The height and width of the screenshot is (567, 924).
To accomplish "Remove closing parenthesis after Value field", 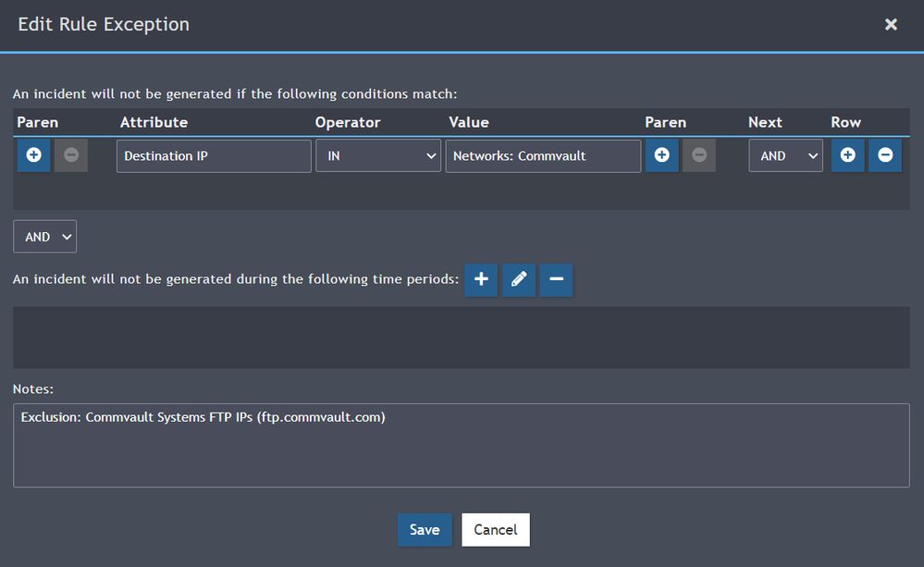I will pyautogui.click(x=699, y=155).
